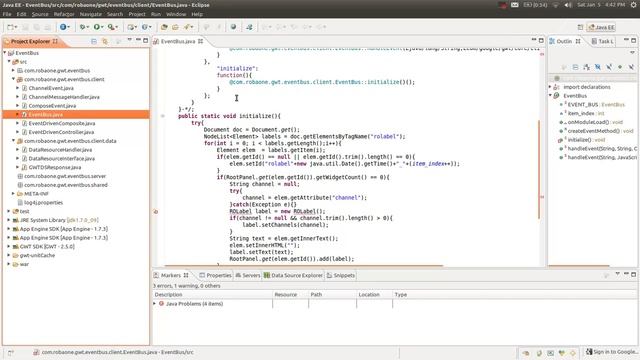The image size is (640, 360).
Task: Expand the war folder node
Action: click(x=9, y=264)
